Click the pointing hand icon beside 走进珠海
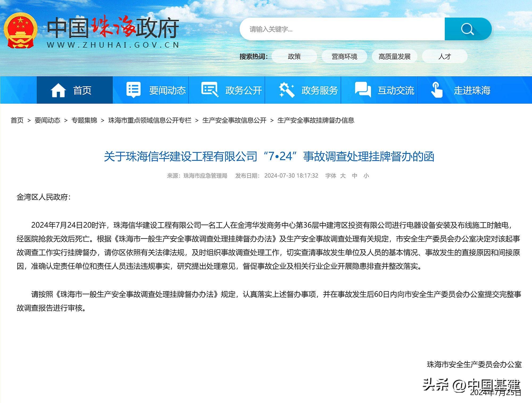The image size is (532, 403). (x=437, y=90)
